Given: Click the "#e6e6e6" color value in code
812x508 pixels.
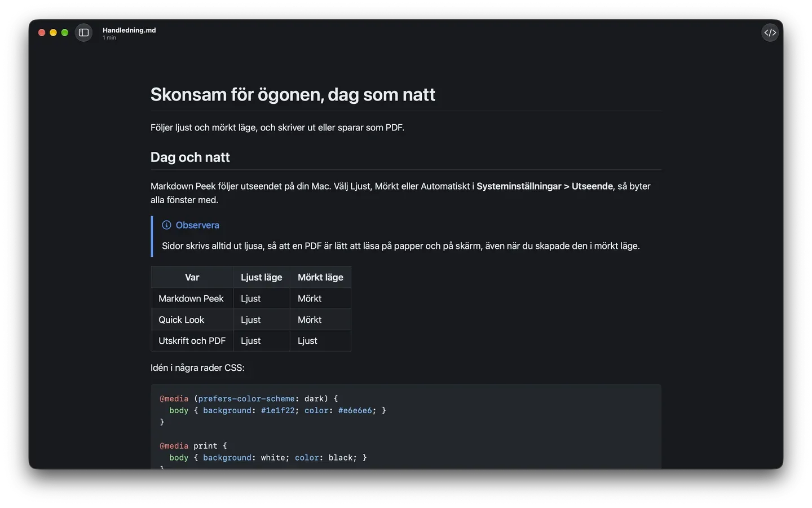Looking at the screenshot, I should click(x=355, y=410).
